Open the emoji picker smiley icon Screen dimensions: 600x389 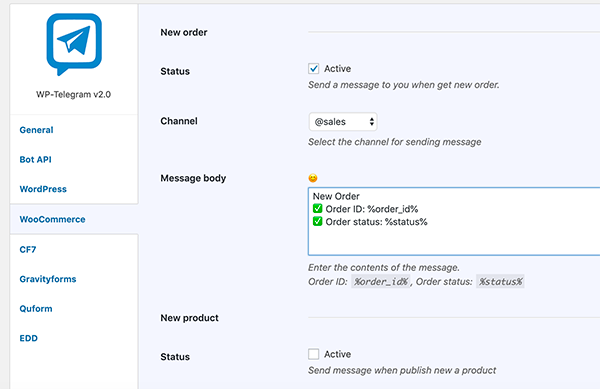[x=313, y=178]
